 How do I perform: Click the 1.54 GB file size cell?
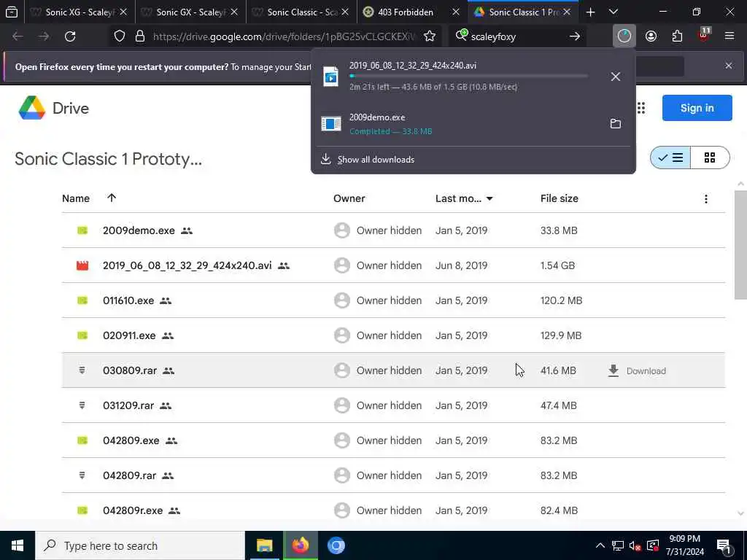point(557,265)
